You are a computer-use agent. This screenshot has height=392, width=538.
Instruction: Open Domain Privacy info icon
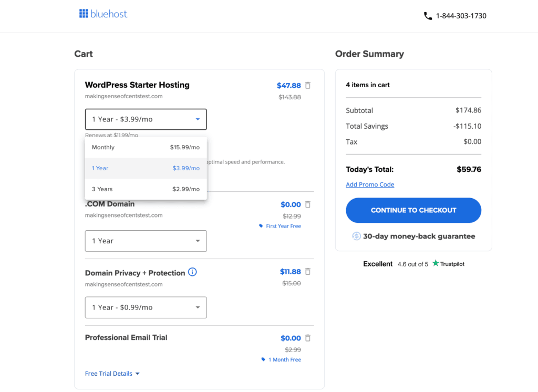coord(192,272)
